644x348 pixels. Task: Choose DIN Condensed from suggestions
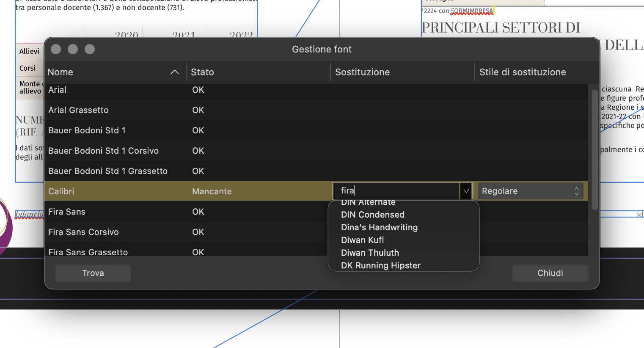point(372,215)
